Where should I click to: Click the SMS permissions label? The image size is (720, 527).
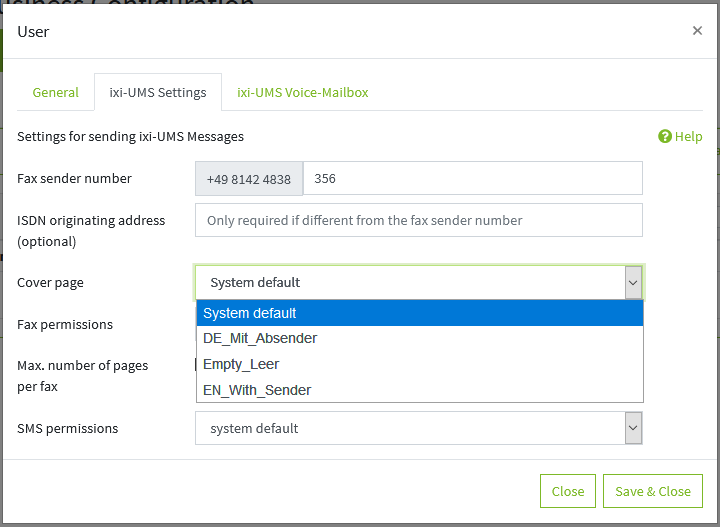click(68, 428)
